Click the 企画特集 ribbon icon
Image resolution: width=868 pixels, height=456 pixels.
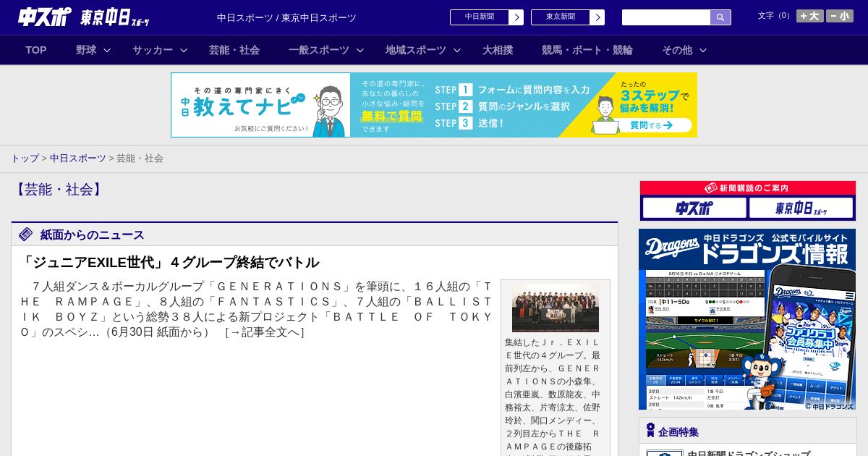tap(650, 430)
